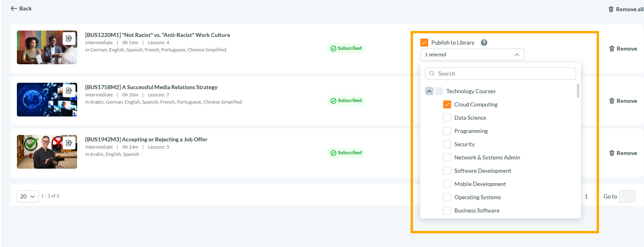Click the Search field in library dropdown
Image resolution: width=644 pixels, height=247 pixels.
pyautogui.click(x=501, y=73)
